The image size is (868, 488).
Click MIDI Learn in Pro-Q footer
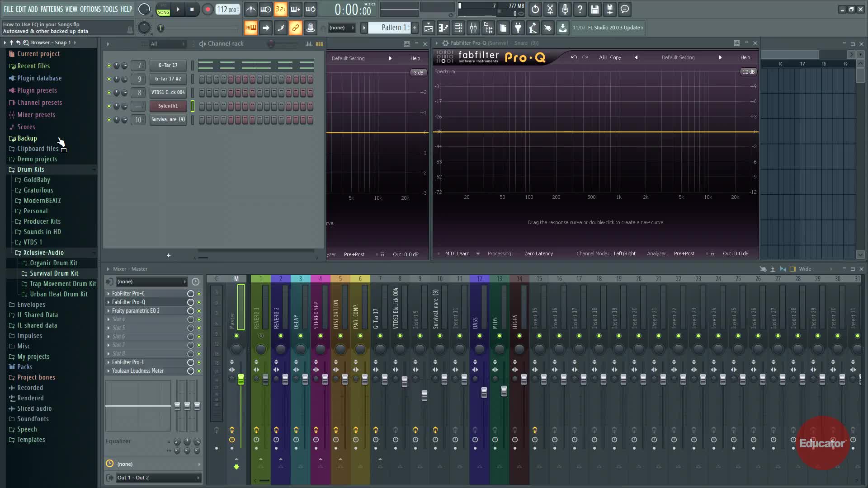[x=457, y=253]
